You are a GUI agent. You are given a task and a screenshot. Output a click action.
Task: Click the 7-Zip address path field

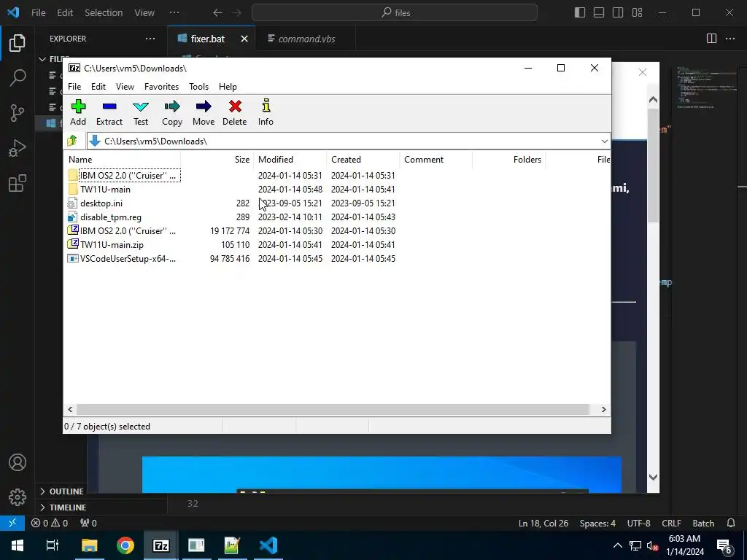click(x=348, y=141)
